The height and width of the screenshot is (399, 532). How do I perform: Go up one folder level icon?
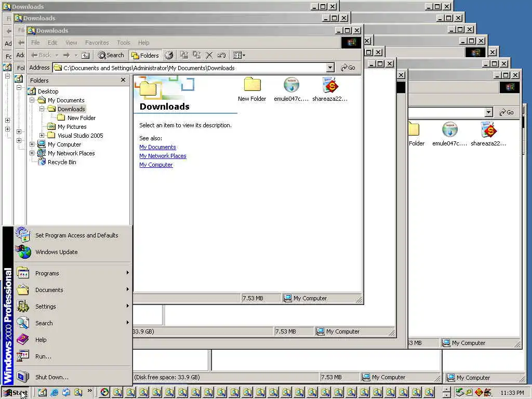[86, 55]
